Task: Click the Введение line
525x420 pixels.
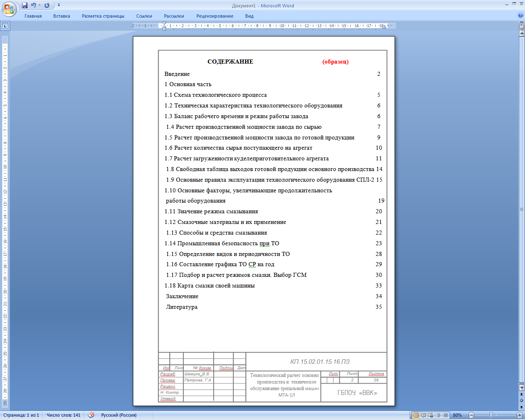Action: click(x=177, y=74)
